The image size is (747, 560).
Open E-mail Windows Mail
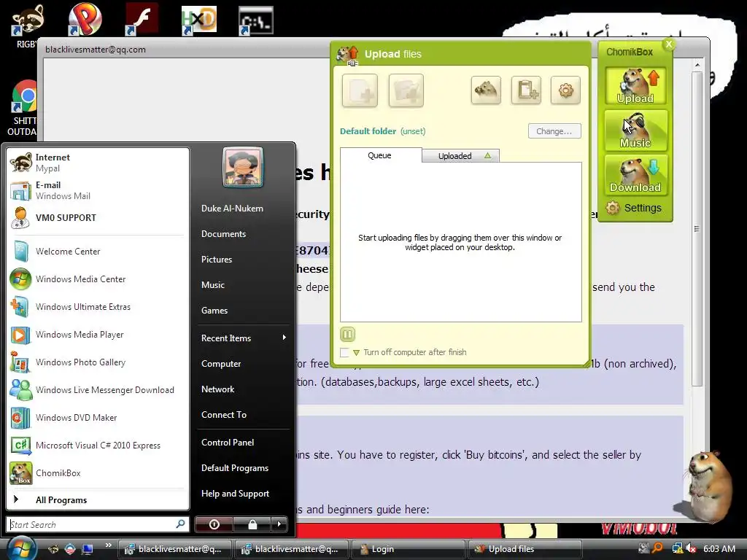pyautogui.click(x=98, y=190)
